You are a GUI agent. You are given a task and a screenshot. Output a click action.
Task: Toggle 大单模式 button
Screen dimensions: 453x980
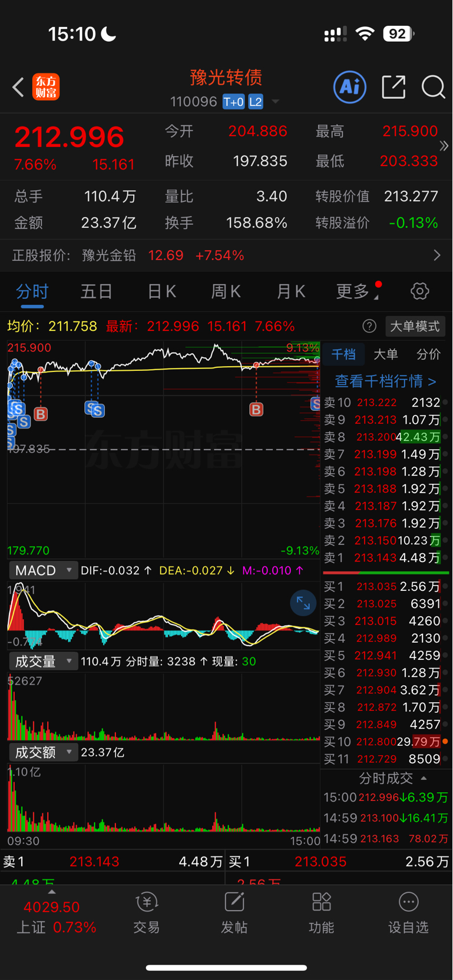pos(415,326)
